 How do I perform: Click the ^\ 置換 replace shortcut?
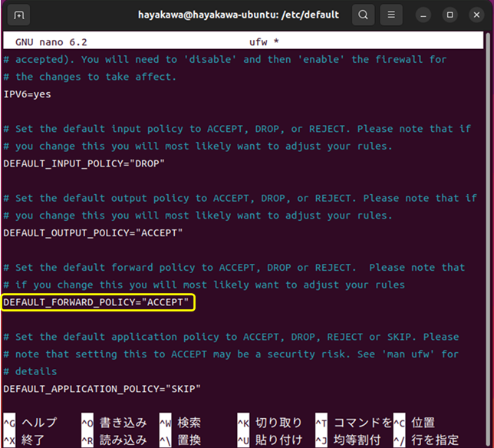click(x=180, y=440)
